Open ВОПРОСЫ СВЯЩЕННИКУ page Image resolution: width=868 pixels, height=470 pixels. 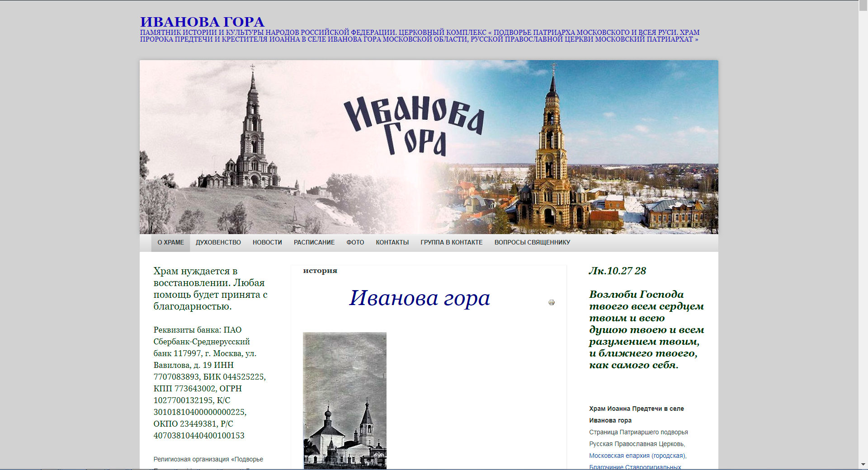[x=532, y=243]
